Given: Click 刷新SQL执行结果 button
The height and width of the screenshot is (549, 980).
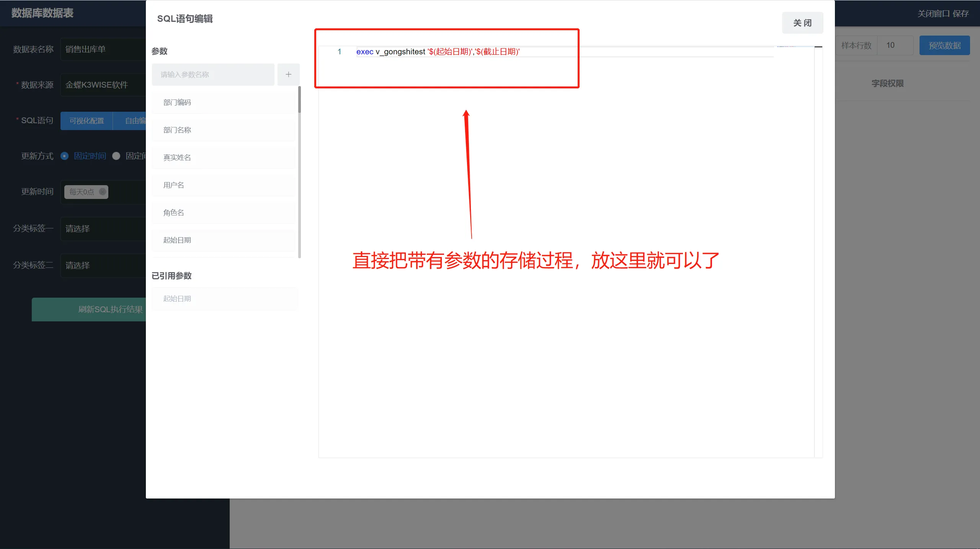Looking at the screenshot, I should 89,310.
